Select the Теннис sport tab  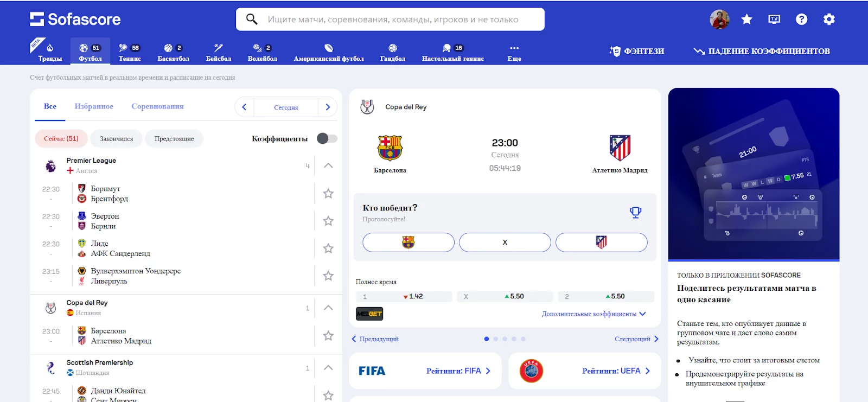point(130,52)
